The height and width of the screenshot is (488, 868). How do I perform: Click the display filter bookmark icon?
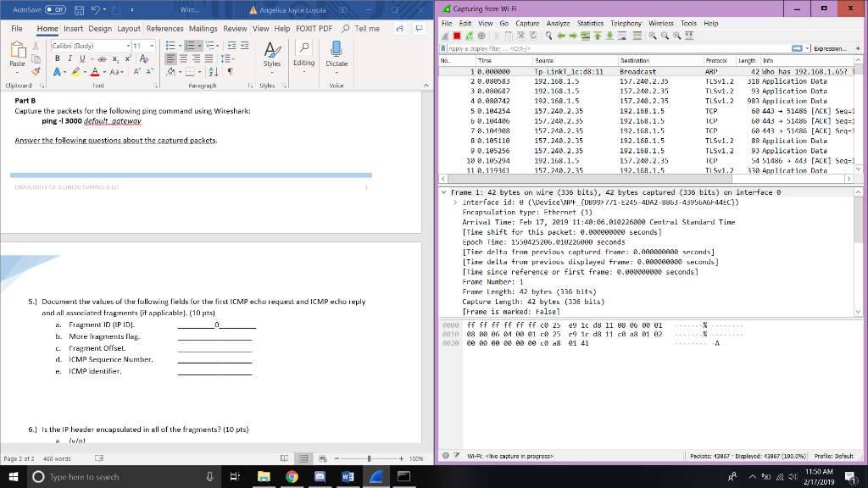click(442, 48)
